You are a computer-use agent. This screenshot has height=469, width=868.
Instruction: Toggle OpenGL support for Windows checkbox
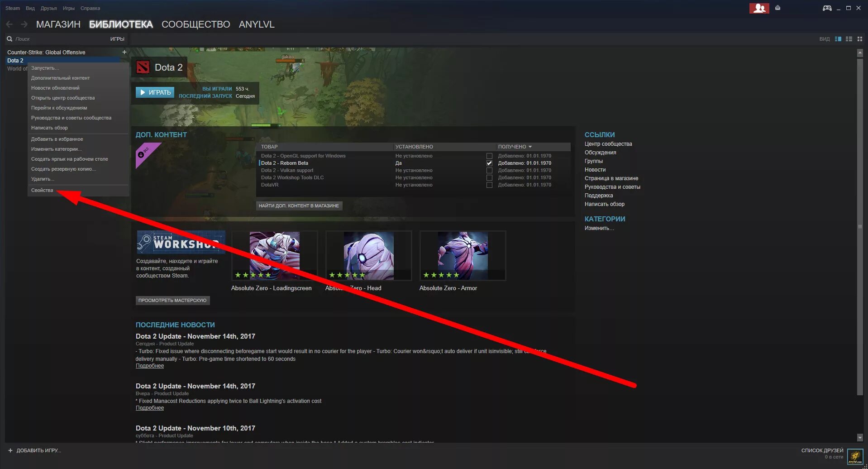point(489,156)
